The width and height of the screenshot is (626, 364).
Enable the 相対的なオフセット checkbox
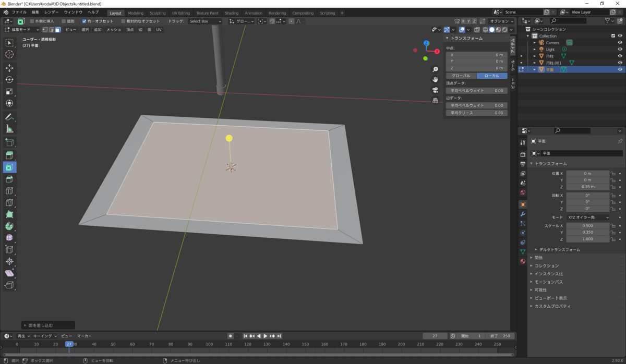[123, 21]
